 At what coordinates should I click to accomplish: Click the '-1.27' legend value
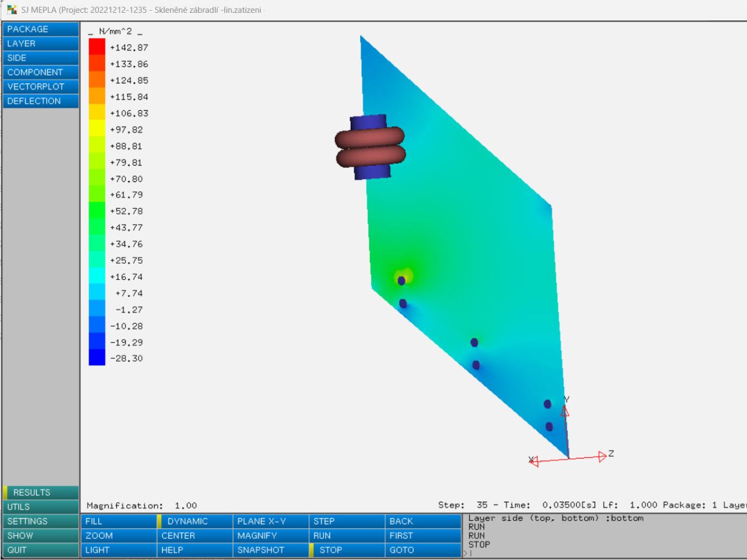(129, 310)
